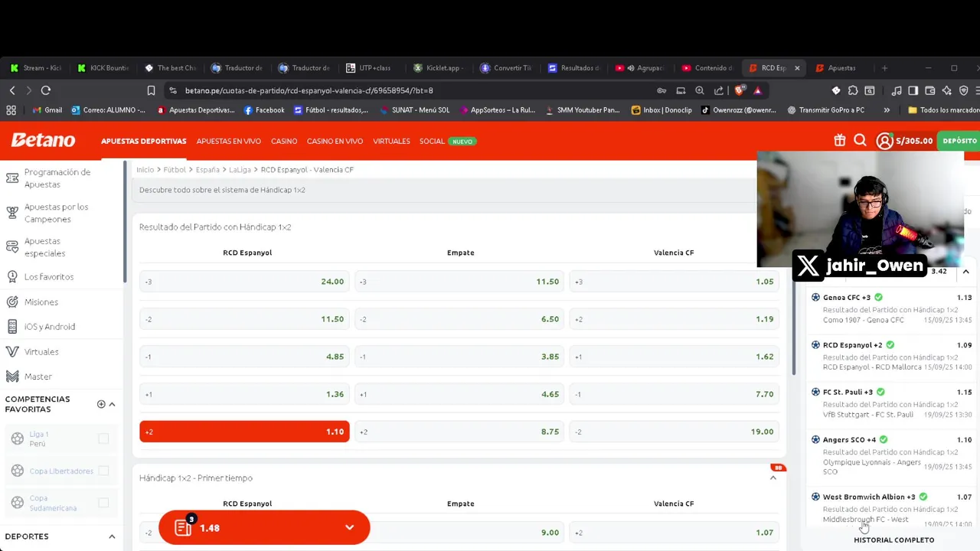Open the APUESTAS EN VIVO tab
Screen dimensions: 980x551
(x=228, y=141)
